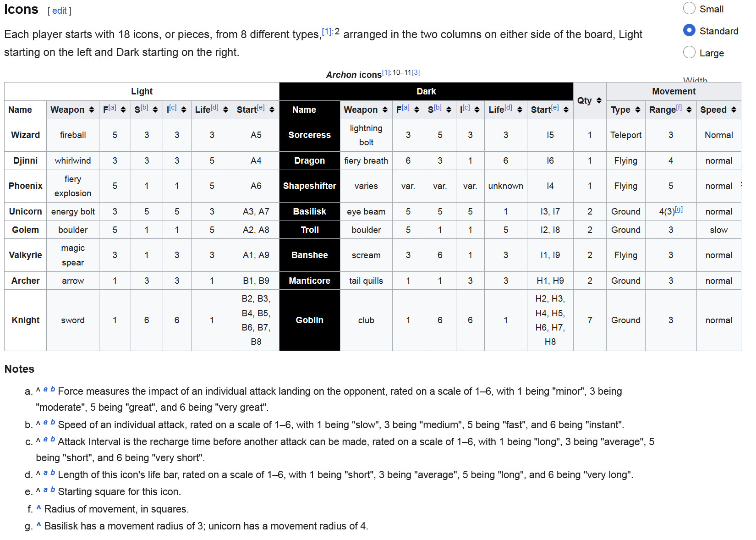
Task: Click the 'lightning bolt' weapon cell
Action: click(366, 135)
